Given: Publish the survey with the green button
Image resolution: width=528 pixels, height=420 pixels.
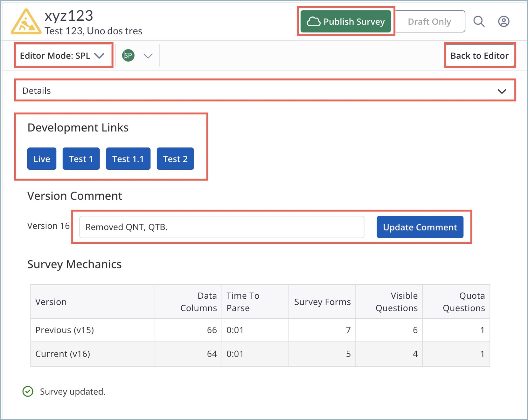Looking at the screenshot, I should point(346,21).
